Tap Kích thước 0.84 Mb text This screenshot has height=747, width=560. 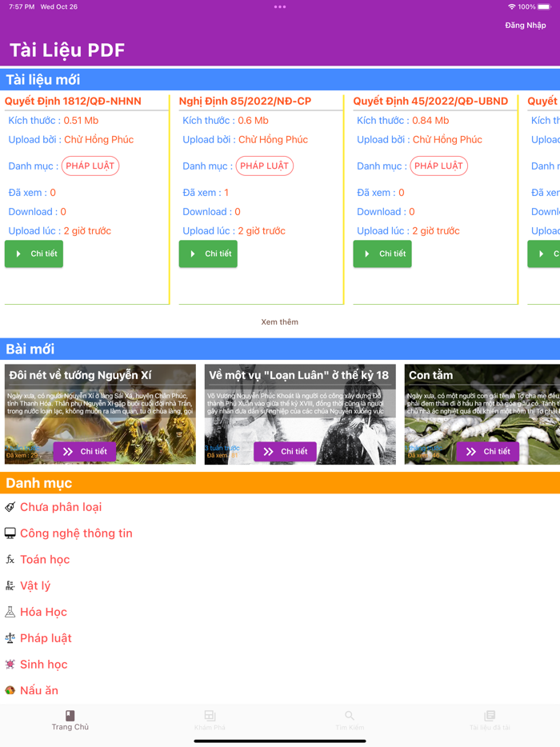point(402,121)
